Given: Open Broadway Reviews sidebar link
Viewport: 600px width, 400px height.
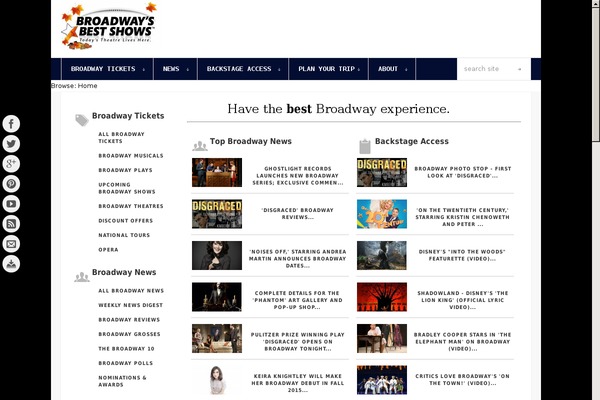Looking at the screenshot, I should tap(129, 320).
